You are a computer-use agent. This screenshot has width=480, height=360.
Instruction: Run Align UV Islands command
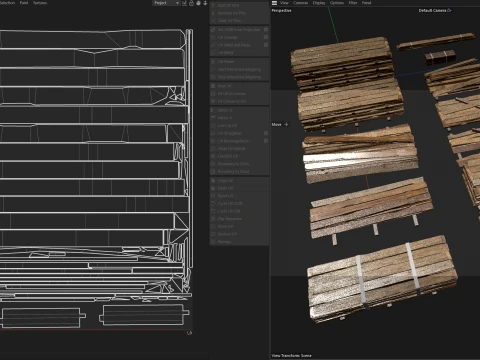click(x=239, y=148)
